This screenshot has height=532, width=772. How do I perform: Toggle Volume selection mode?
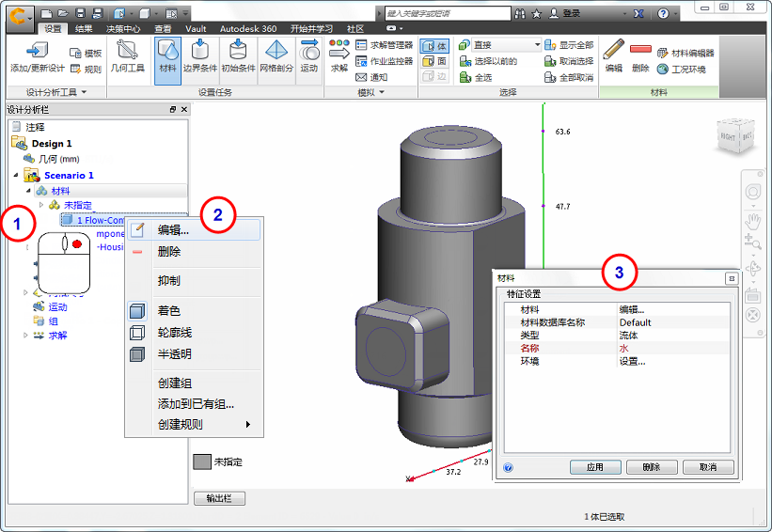(x=434, y=46)
